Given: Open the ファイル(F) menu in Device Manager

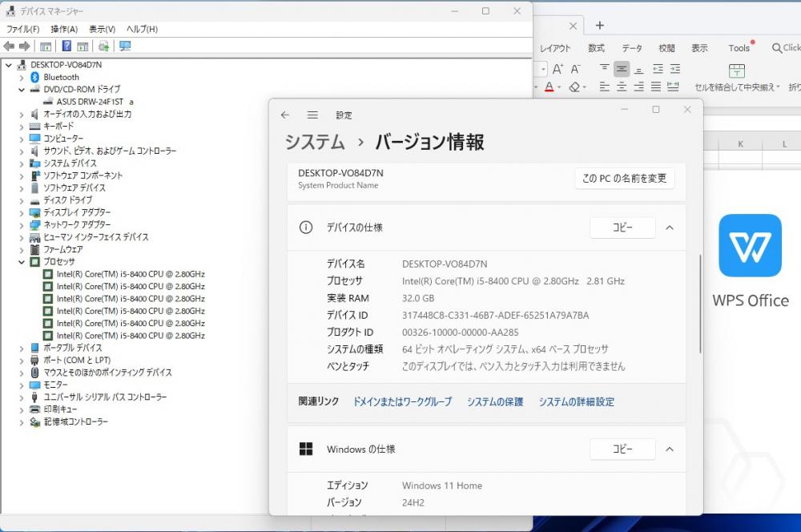Looking at the screenshot, I should click(23, 29).
